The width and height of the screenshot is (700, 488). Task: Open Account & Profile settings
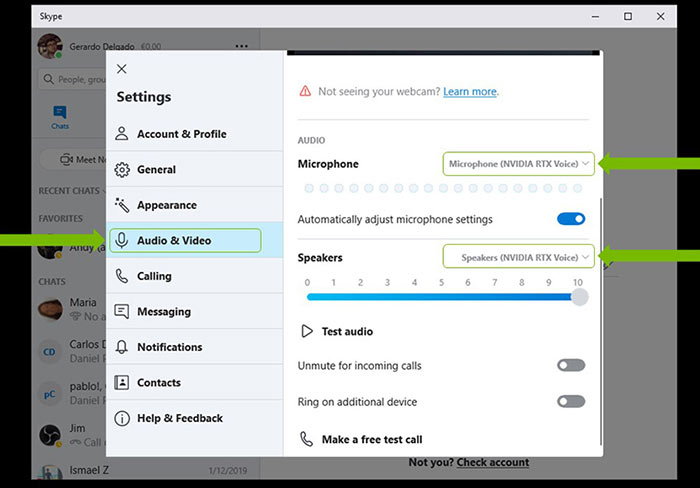(195, 133)
